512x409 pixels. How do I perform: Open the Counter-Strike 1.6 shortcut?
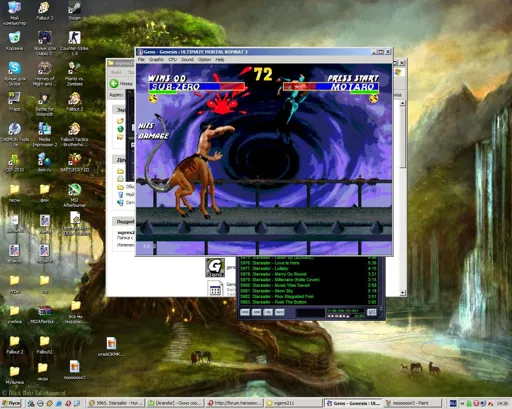click(74, 43)
